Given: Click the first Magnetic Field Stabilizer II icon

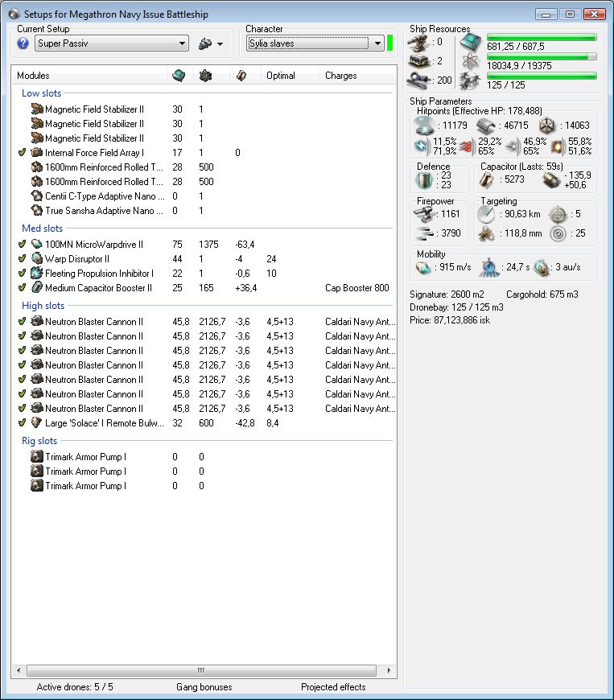Looking at the screenshot, I should coord(37,109).
